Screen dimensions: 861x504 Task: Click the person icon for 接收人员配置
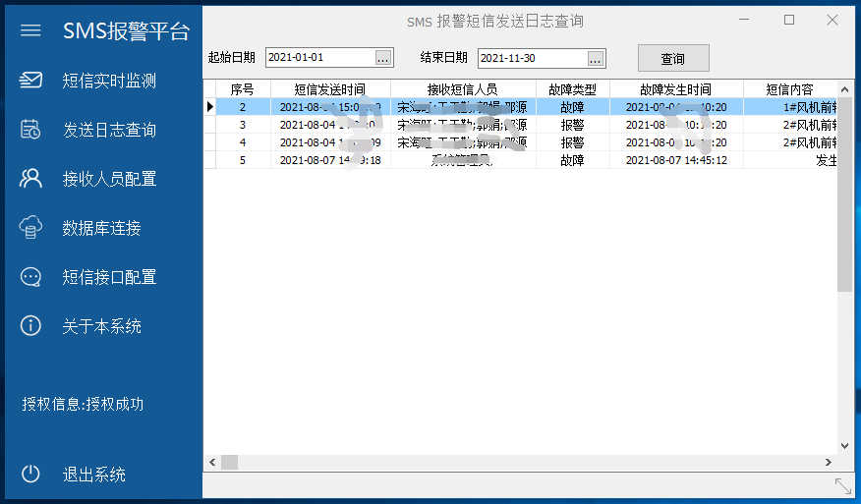tap(31, 179)
